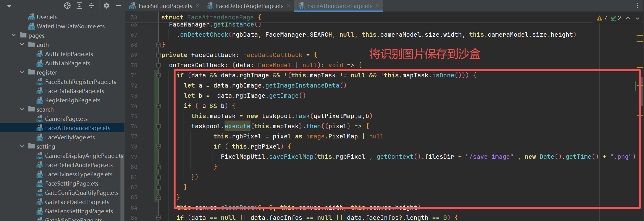This screenshot has height=221, width=644.
Task: Select FaceLivinessTypePage.ets file
Action: tap(79, 174)
